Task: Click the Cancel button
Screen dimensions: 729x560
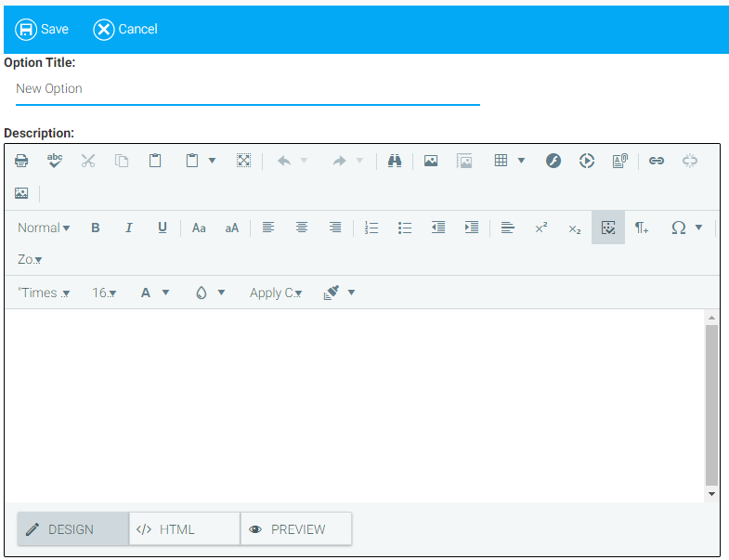Action: (125, 29)
